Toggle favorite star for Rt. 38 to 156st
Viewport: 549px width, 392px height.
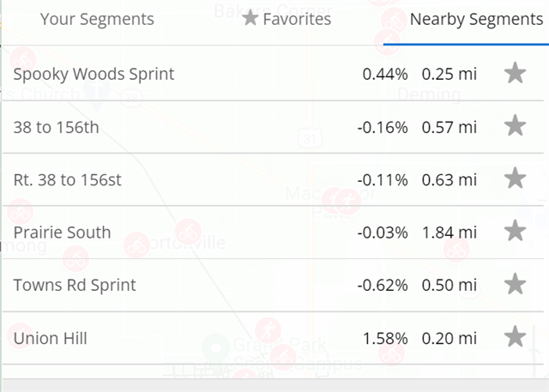coord(515,178)
